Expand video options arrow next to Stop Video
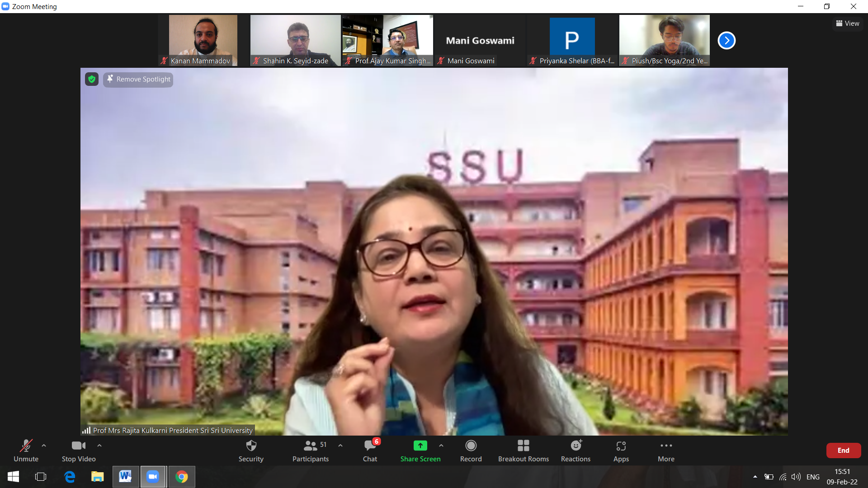The height and width of the screenshot is (488, 868). 99,446
